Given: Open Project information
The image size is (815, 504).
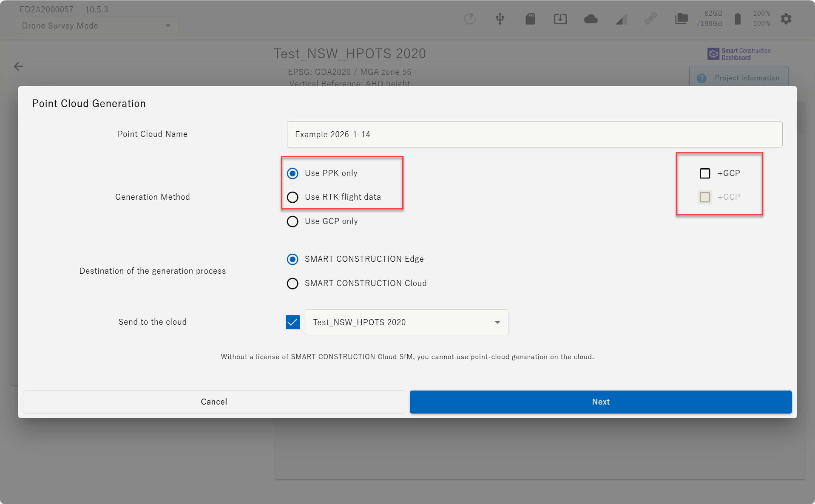Looking at the screenshot, I should pos(739,77).
